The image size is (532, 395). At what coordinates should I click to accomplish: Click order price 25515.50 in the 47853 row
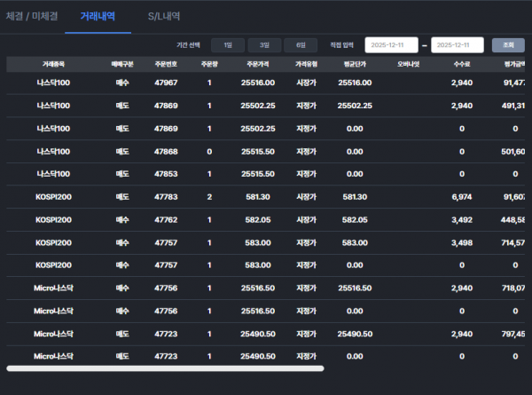point(258,174)
